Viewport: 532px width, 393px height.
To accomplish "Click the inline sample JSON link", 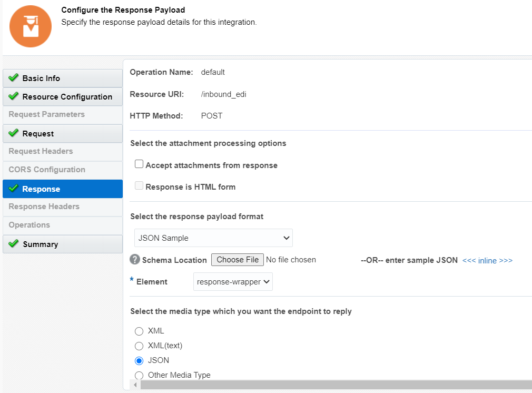I will click(487, 260).
